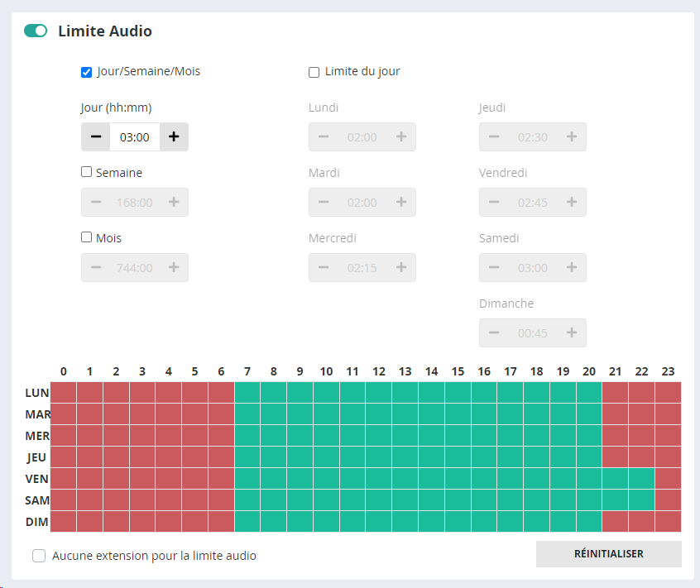Image resolution: width=700 pixels, height=588 pixels.
Task: Check the Semaine checkbox
Action: (86, 172)
